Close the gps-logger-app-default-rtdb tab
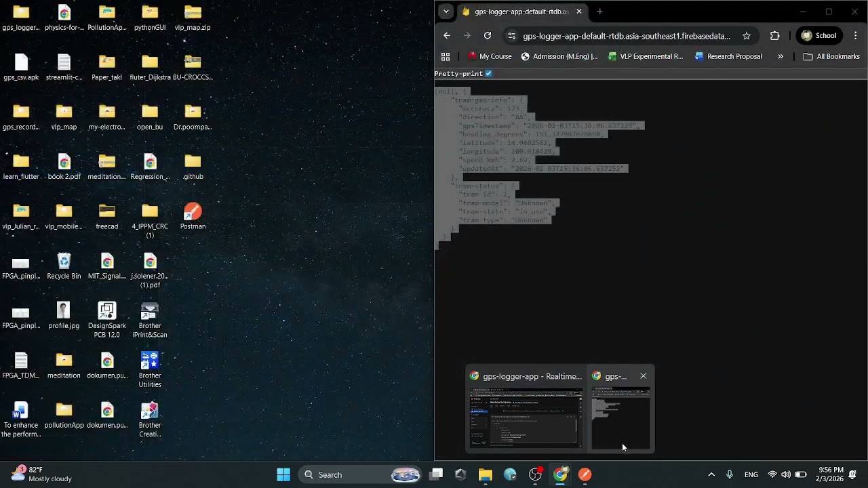This screenshot has width=868, height=488. [x=579, y=12]
